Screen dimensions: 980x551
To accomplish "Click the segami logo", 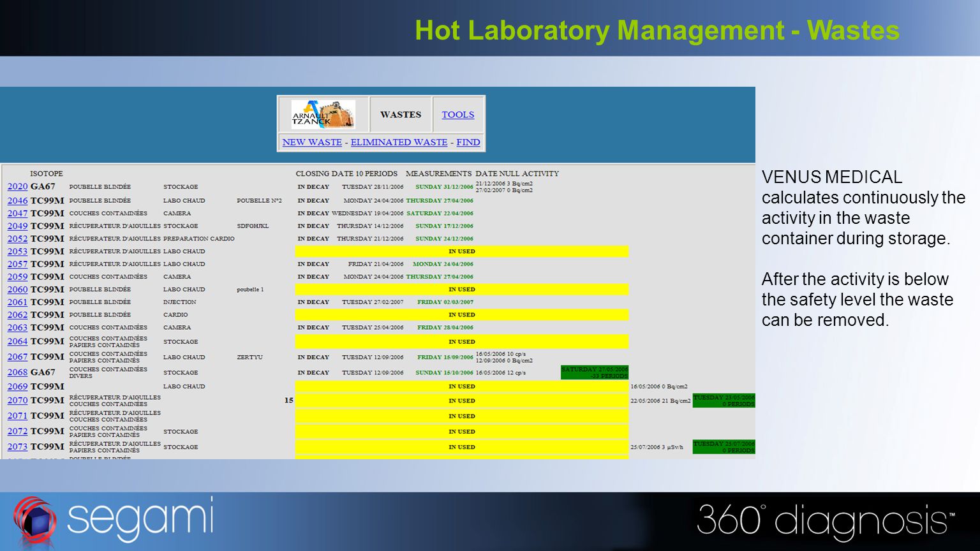I will 114,520.
